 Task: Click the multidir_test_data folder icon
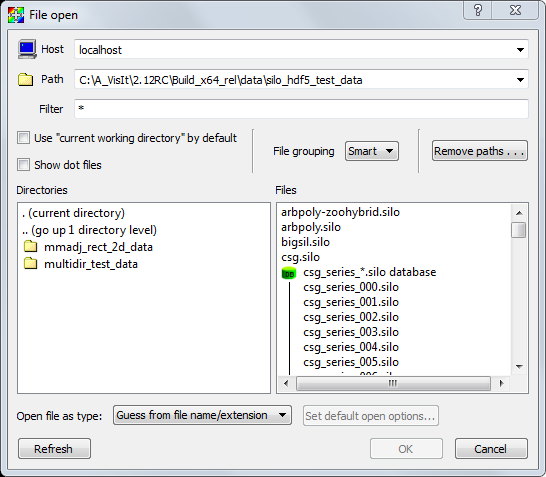(x=31, y=264)
